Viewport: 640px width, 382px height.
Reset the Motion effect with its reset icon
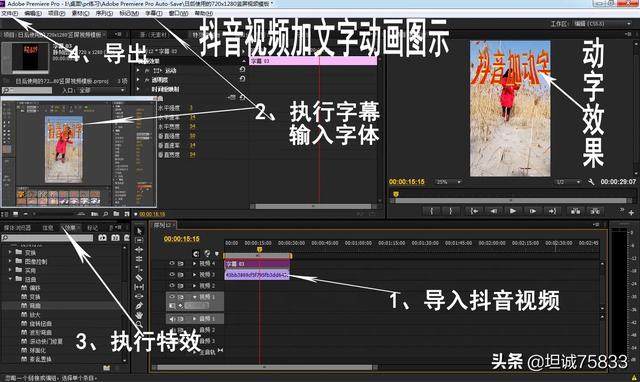pyautogui.click(x=242, y=70)
